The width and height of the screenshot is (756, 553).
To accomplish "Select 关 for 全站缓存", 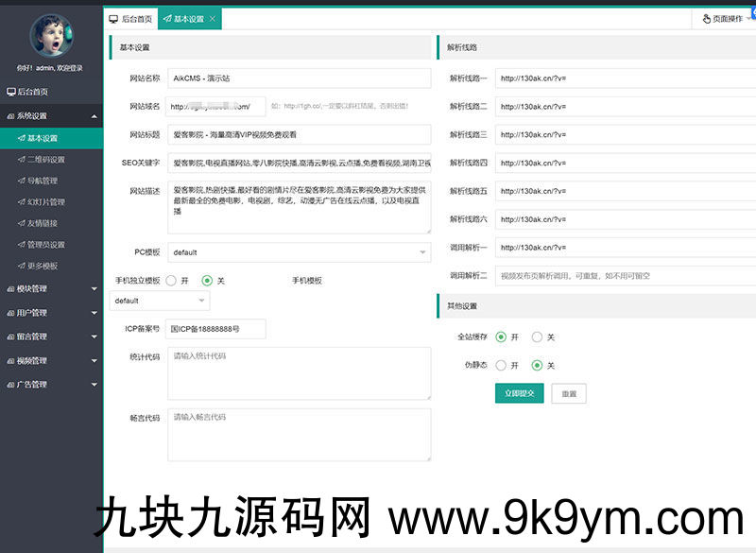I will pyautogui.click(x=537, y=337).
